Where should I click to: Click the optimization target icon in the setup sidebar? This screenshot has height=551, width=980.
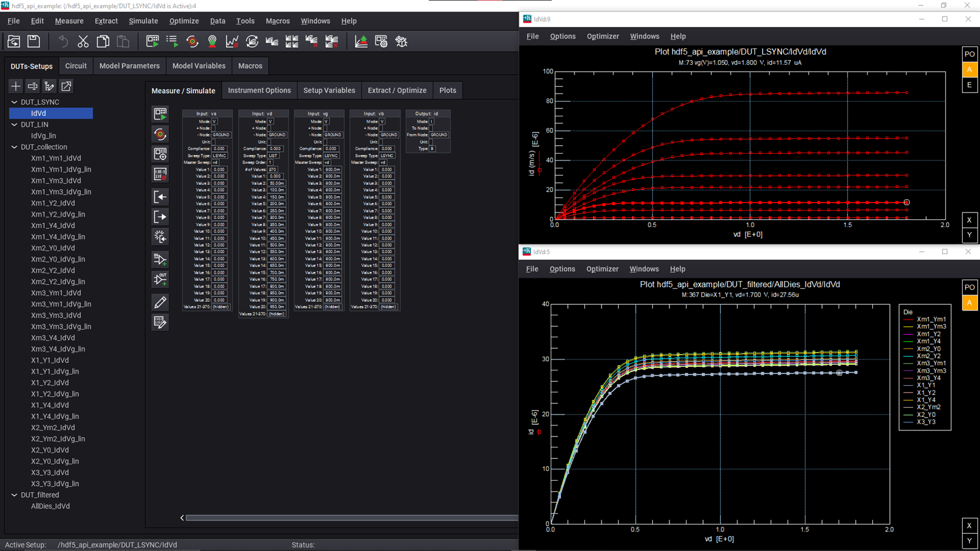(160, 134)
